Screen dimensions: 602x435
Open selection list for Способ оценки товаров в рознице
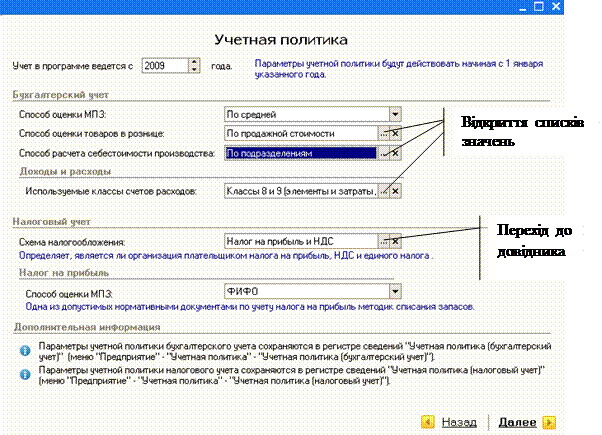click(x=383, y=134)
